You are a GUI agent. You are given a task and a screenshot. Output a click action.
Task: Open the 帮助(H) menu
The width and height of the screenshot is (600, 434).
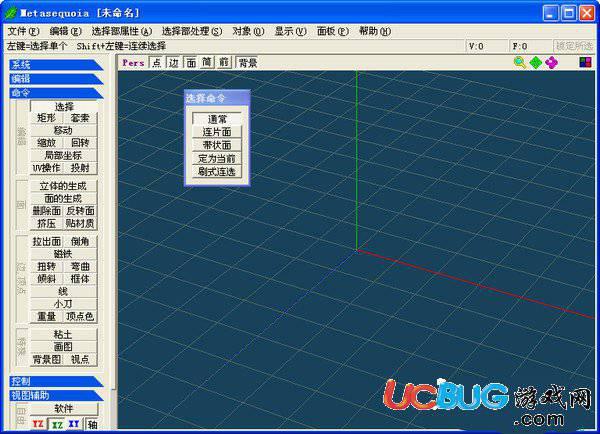coord(375,31)
